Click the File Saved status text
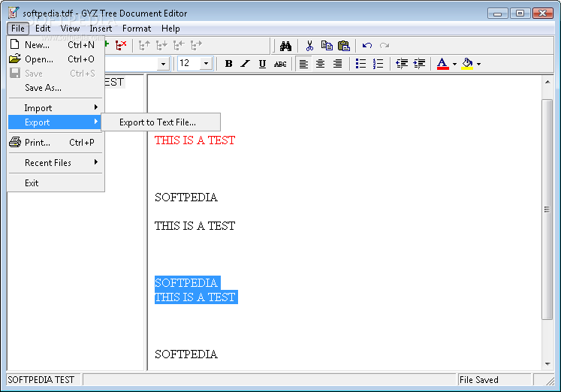The height and width of the screenshot is (392, 561). (x=478, y=380)
